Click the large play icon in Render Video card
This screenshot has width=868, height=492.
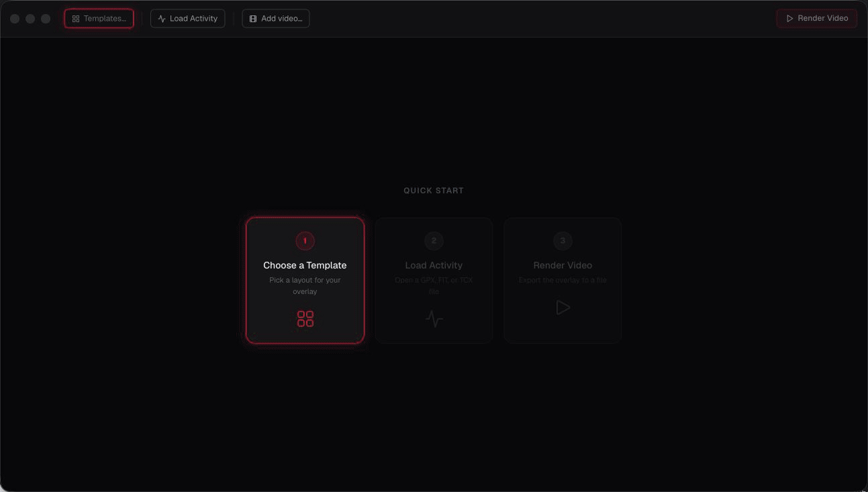tap(563, 307)
